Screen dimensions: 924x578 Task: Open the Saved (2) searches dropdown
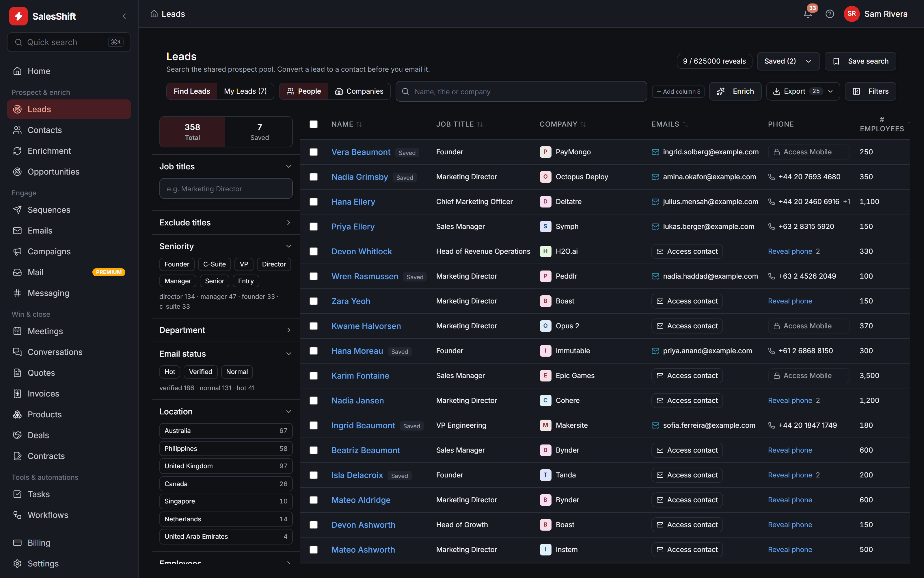coord(788,61)
